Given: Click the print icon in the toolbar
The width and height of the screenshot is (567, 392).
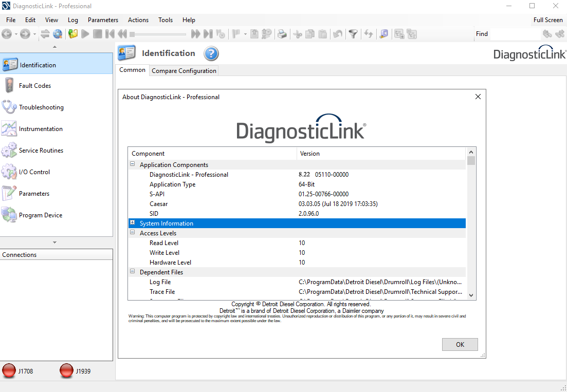Looking at the screenshot, I should click(x=282, y=34).
